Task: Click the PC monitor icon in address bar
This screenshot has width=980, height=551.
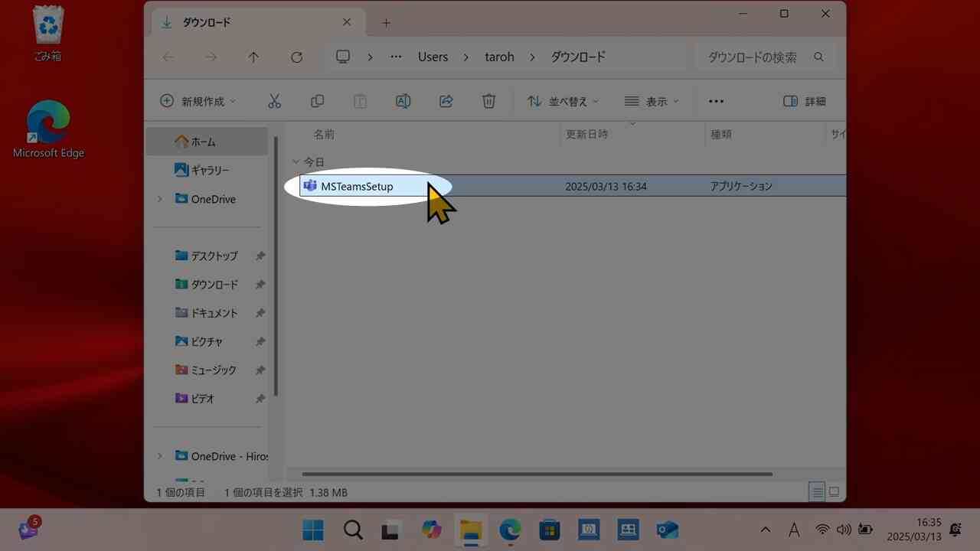Action: click(343, 57)
